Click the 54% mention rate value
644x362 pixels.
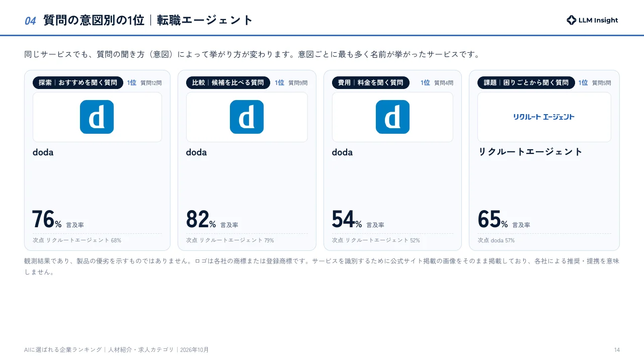click(347, 220)
